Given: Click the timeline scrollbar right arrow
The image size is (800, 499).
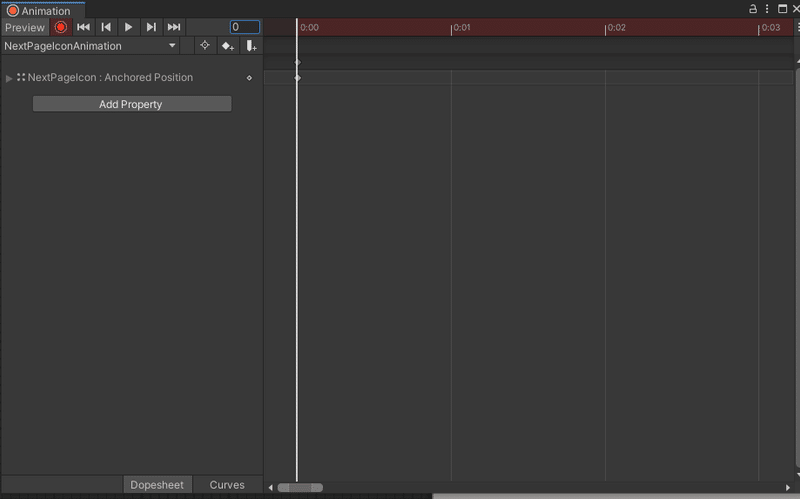Looking at the screenshot, I should pyautogui.click(x=788, y=487).
